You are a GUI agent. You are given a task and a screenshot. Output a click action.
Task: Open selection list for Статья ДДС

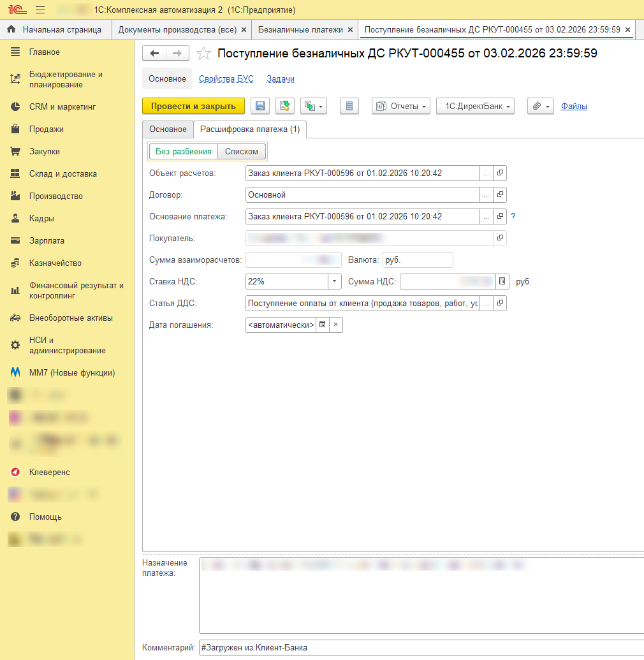486,303
